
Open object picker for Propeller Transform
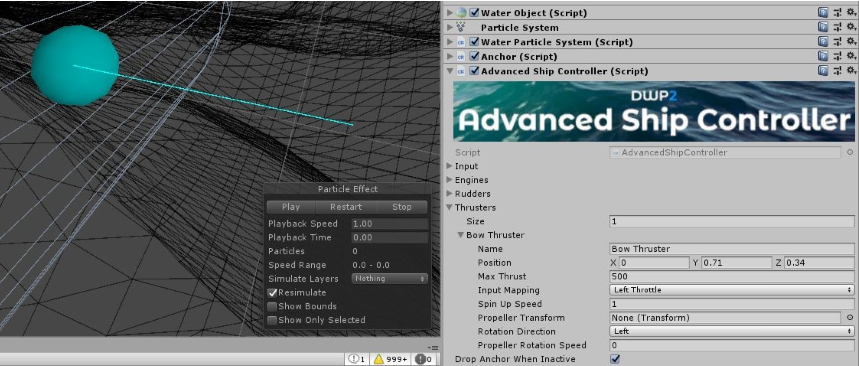coord(850,317)
